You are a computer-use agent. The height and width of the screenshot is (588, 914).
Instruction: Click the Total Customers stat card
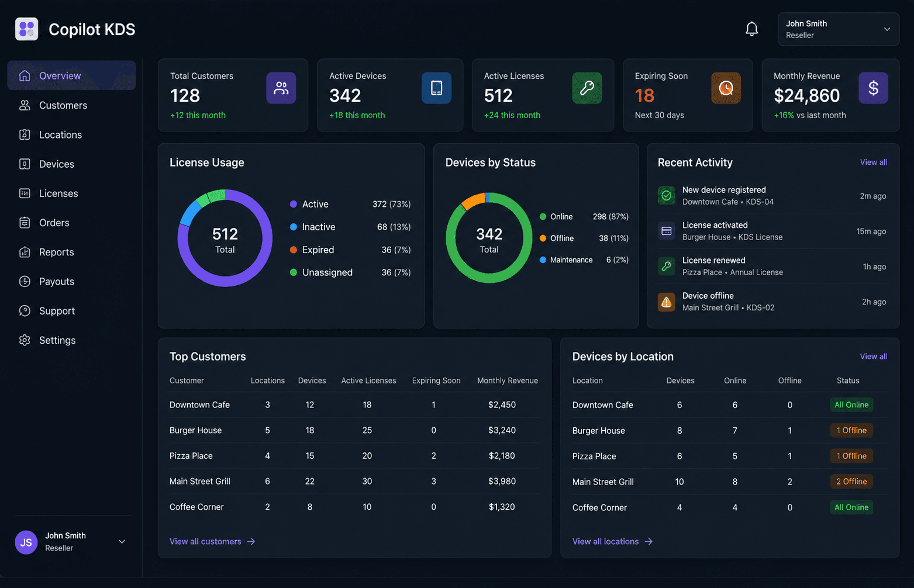[233, 95]
